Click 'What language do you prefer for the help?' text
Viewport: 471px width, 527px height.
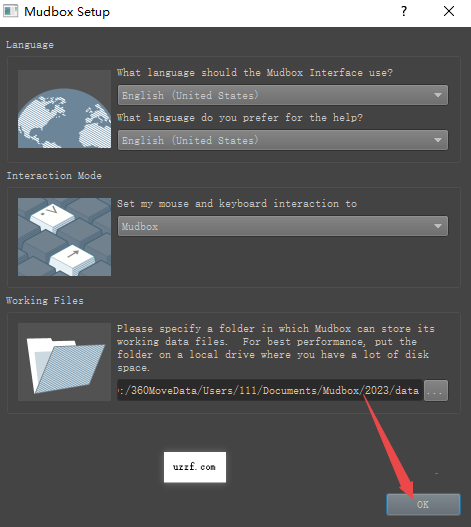pos(240,118)
